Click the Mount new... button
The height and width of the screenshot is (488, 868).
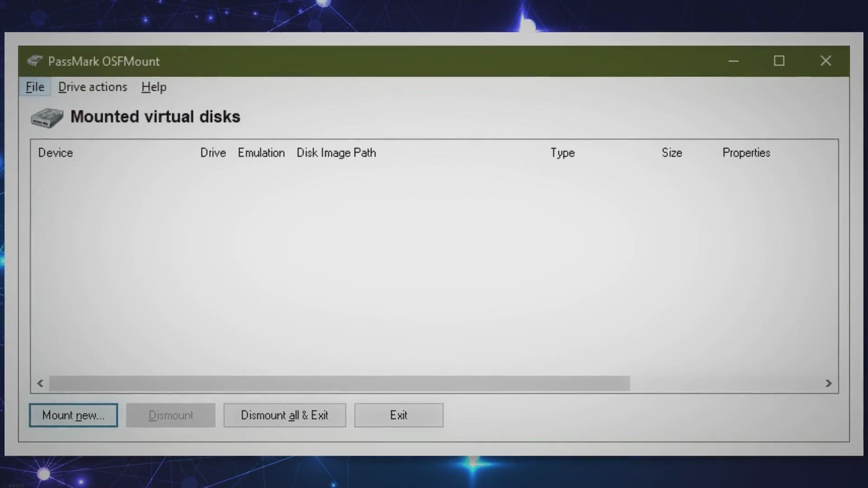(x=73, y=415)
